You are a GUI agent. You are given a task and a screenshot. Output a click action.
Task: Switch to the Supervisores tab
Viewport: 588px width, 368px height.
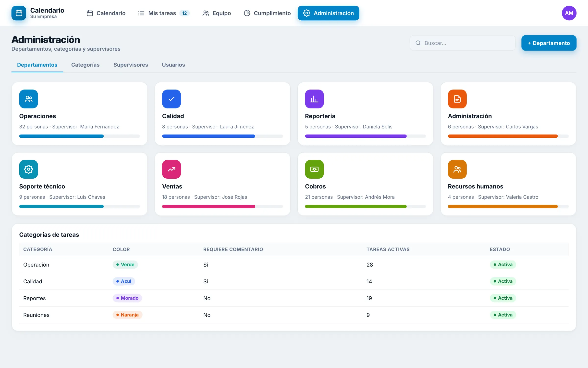pyautogui.click(x=131, y=65)
